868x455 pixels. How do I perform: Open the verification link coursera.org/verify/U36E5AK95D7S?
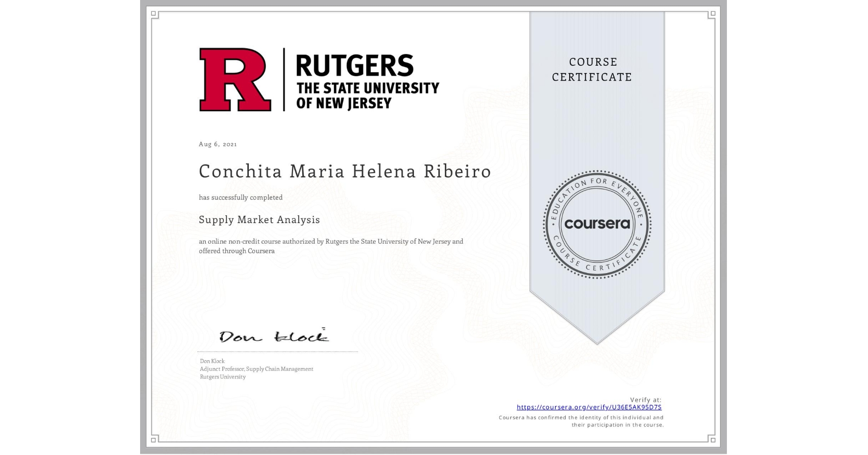pyautogui.click(x=589, y=406)
